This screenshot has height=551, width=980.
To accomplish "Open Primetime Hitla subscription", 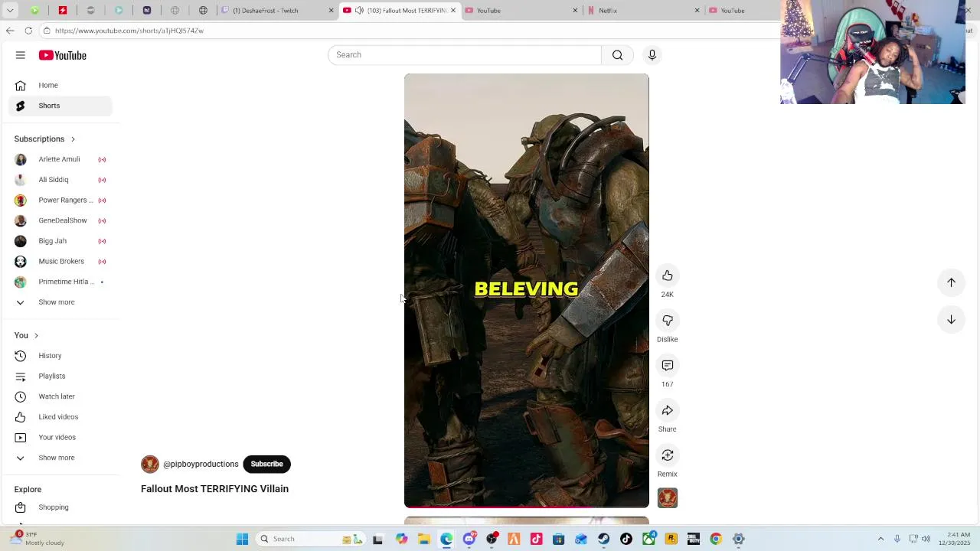I will [60, 282].
